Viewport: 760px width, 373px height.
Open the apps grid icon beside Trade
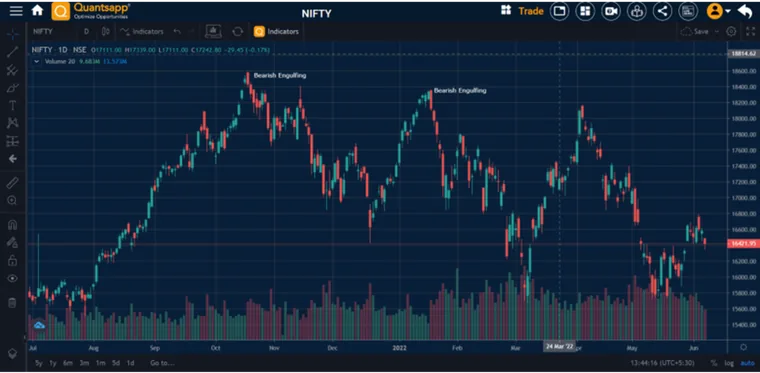click(506, 10)
